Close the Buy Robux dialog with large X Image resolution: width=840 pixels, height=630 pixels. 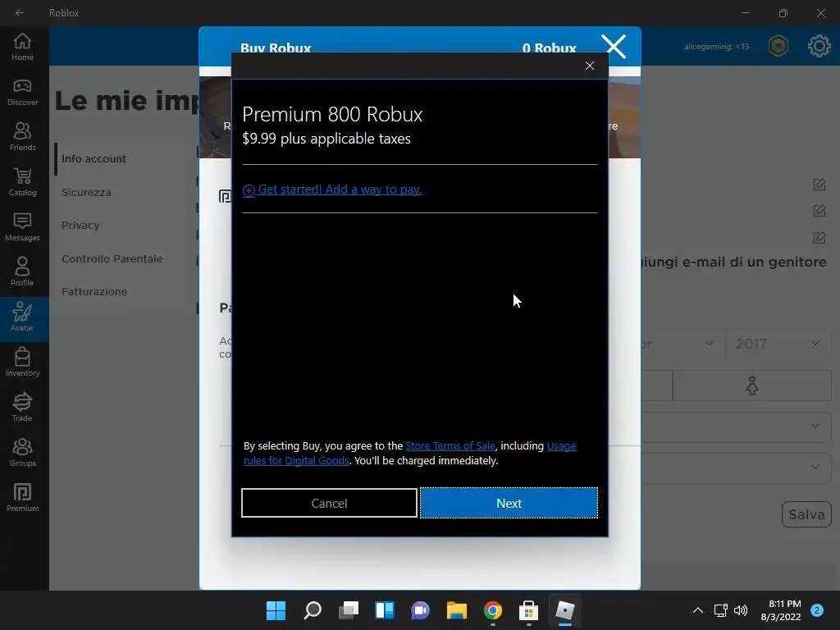[x=614, y=46]
